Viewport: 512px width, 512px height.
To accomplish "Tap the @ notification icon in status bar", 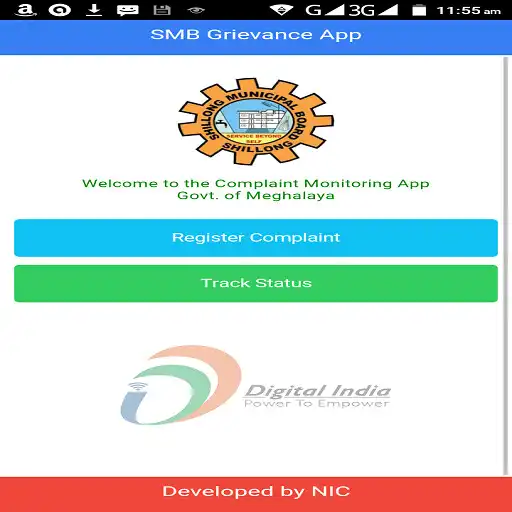I will coord(60,10).
